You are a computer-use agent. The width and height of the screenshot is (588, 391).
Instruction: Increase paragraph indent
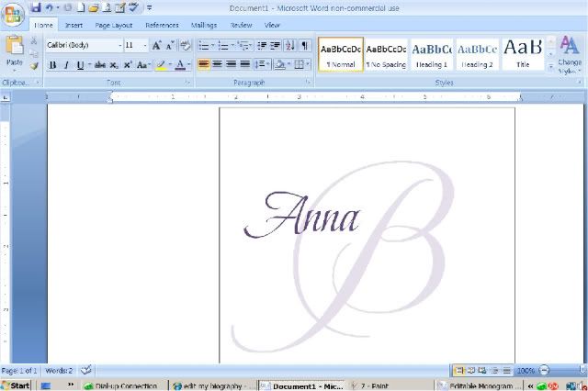(276, 46)
